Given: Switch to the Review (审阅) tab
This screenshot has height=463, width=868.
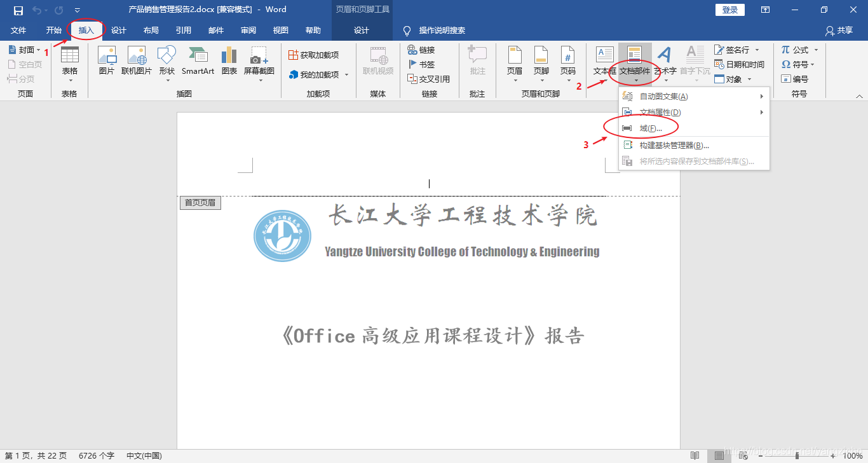Looking at the screenshot, I should pos(248,31).
